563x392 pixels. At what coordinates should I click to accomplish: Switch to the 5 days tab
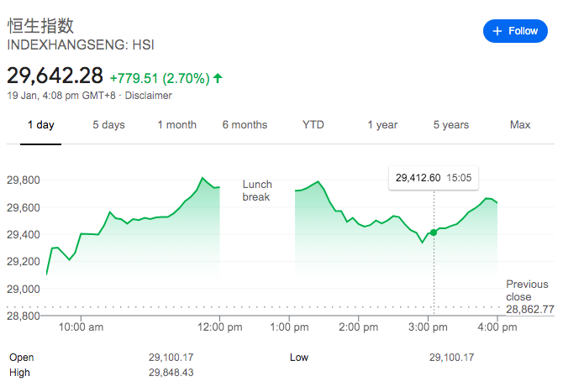coord(108,125)
